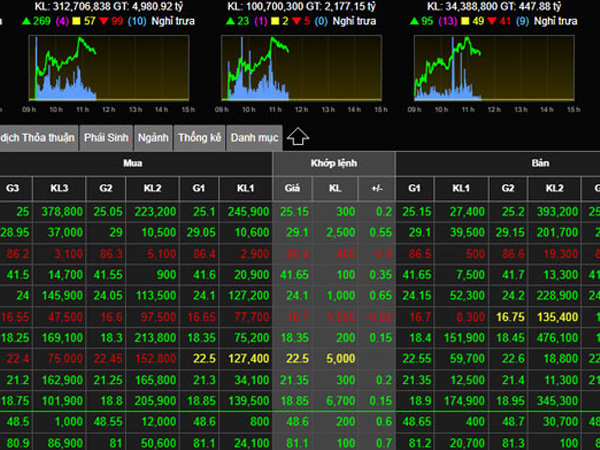The image size is (600, 450).
Task: Click change value 0.7 in bottom row
Action: click(x=385, y=443)
